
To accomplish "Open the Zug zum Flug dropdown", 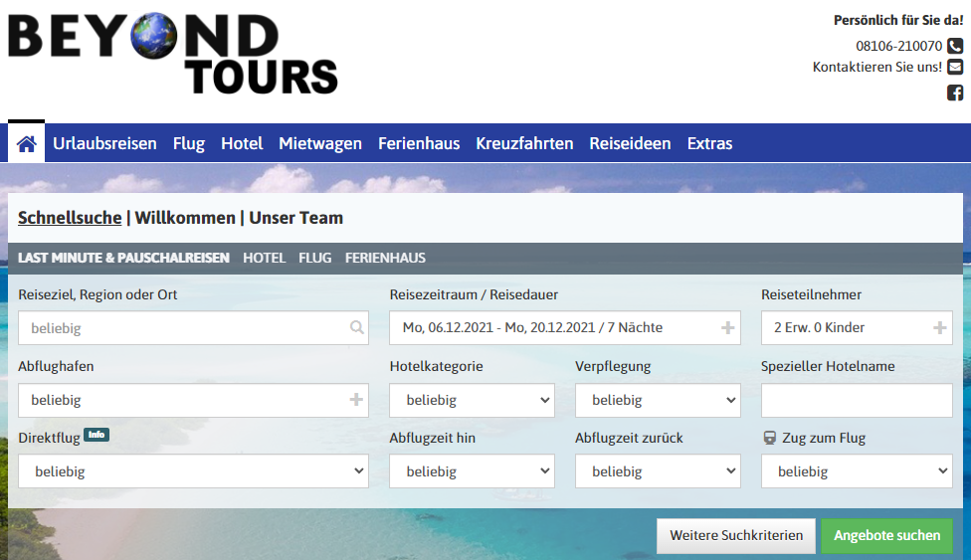I will click(857, 471).
